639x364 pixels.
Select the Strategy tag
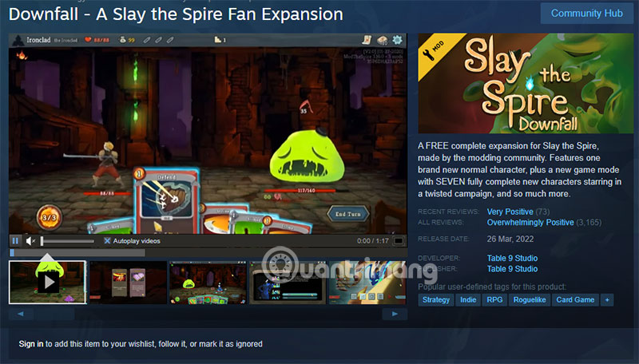click(x=435, y=300)
